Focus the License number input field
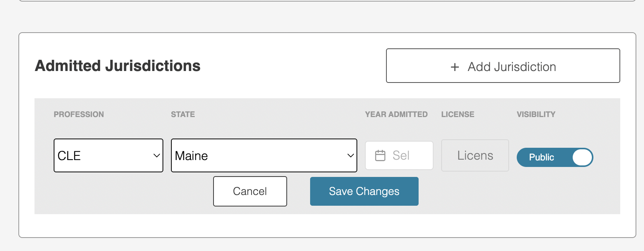The image size is (644, 251). point(475,155)
